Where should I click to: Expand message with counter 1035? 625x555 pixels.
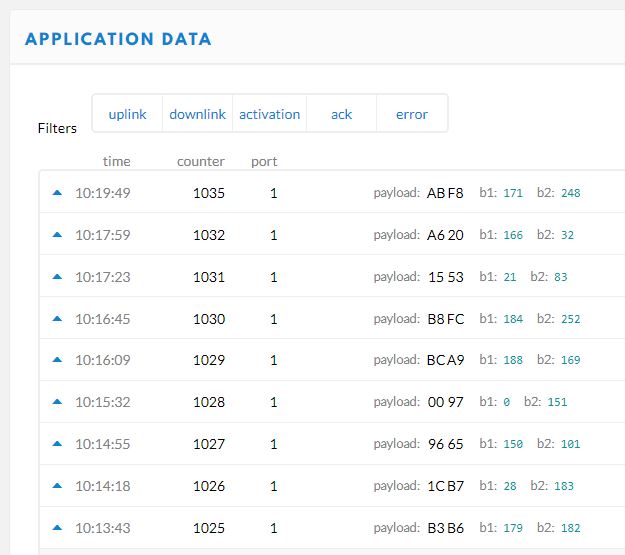point(209,193)
